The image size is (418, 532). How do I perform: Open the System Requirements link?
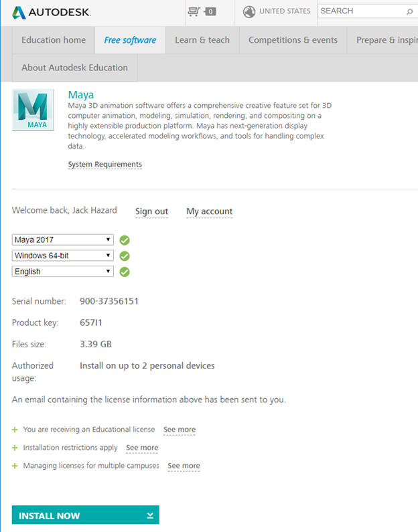pyautogui.click(x=105, y=164)
